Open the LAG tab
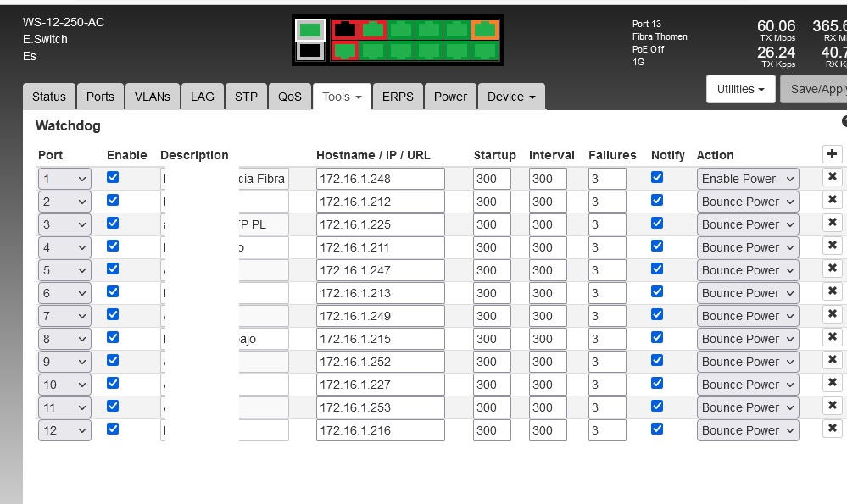 [x=203, y=97]
